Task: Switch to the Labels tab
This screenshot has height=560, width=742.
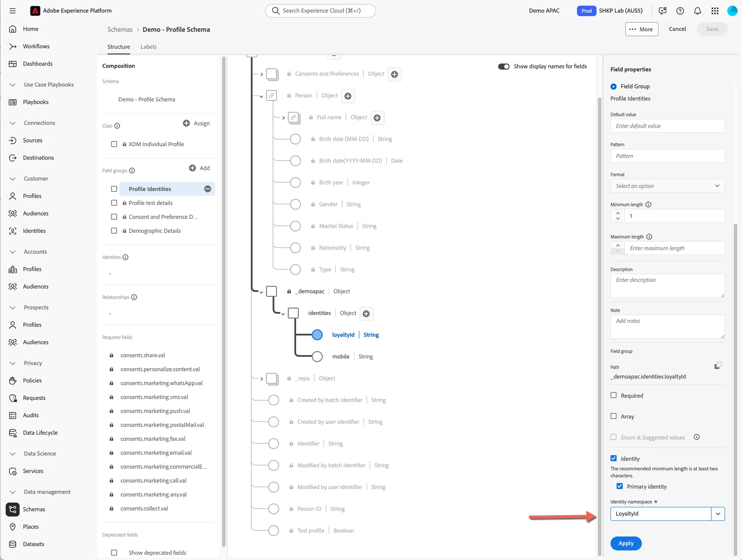Action: tap(148, 47)
